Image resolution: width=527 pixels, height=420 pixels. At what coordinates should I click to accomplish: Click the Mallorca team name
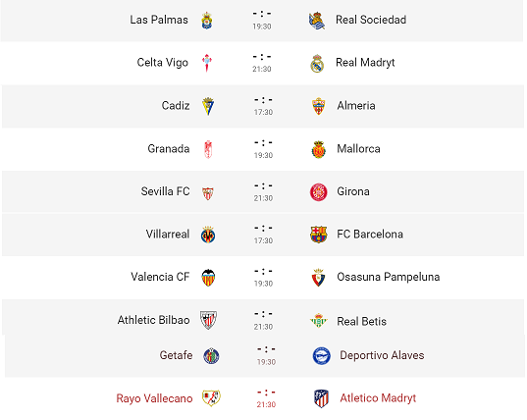point(358,149)
